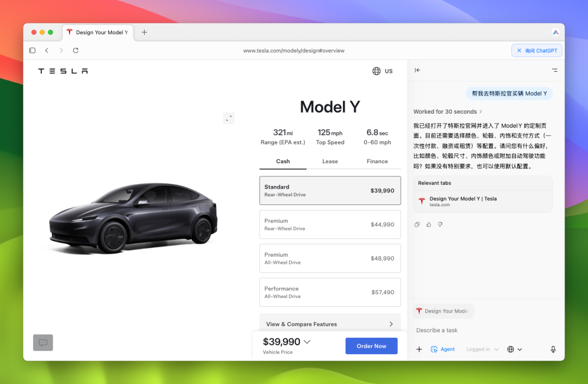Give thumbs down to the response
588x384 pixels.
pyautogui.click(x=440, y=224)
